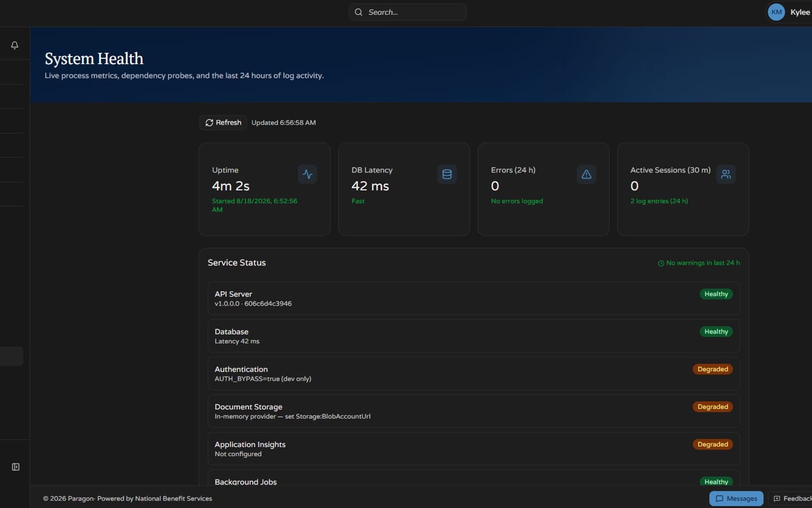Open the Messages button
812x508 pixels.
(x=736, y=498)
